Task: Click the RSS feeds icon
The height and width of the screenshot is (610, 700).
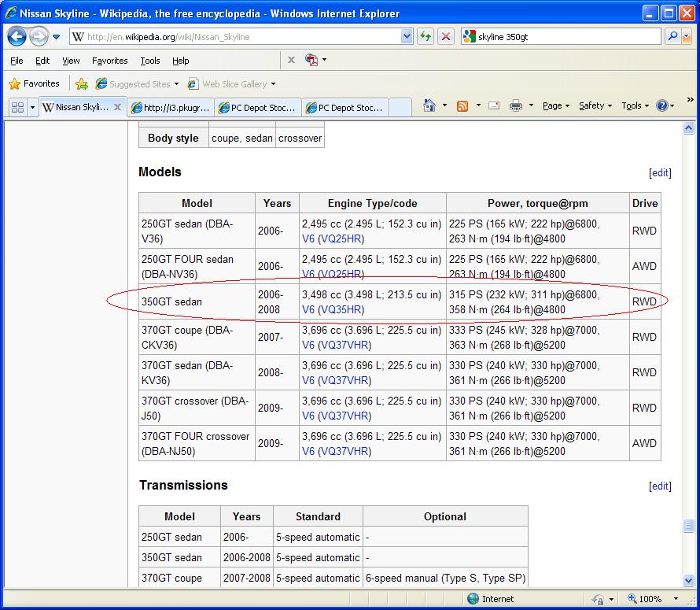Action: click(462, 106)
